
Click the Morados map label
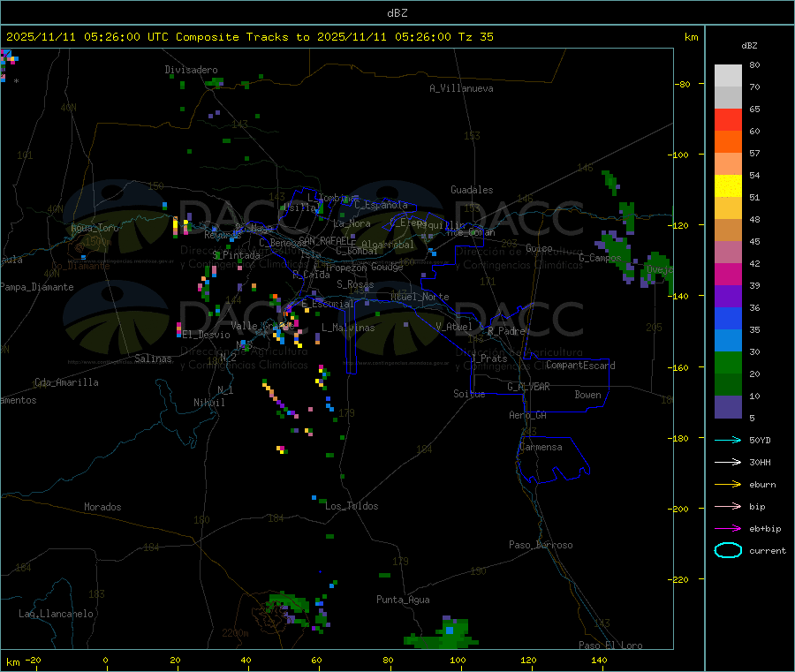(102, 507)
